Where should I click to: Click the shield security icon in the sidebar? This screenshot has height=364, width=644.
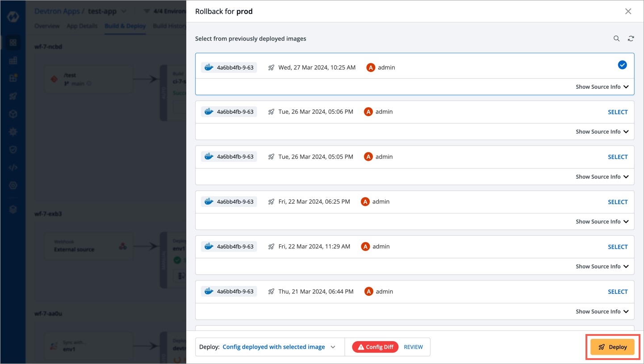13,150
